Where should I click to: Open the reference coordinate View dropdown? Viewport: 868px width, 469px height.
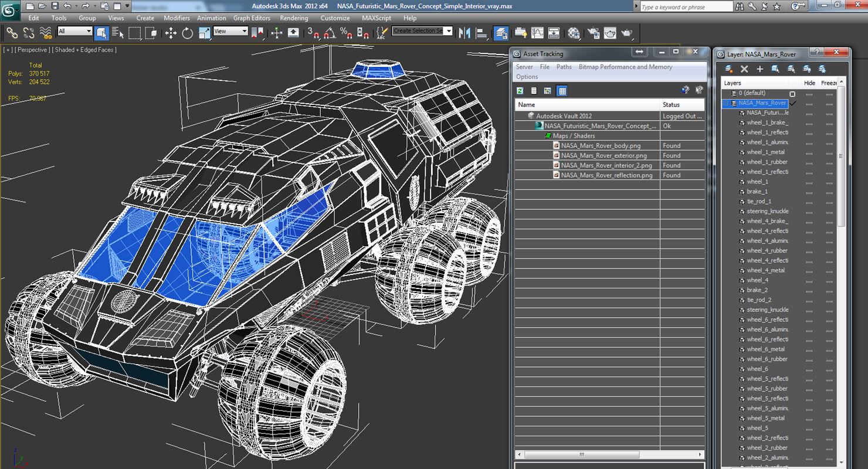[x=230, y=31]
